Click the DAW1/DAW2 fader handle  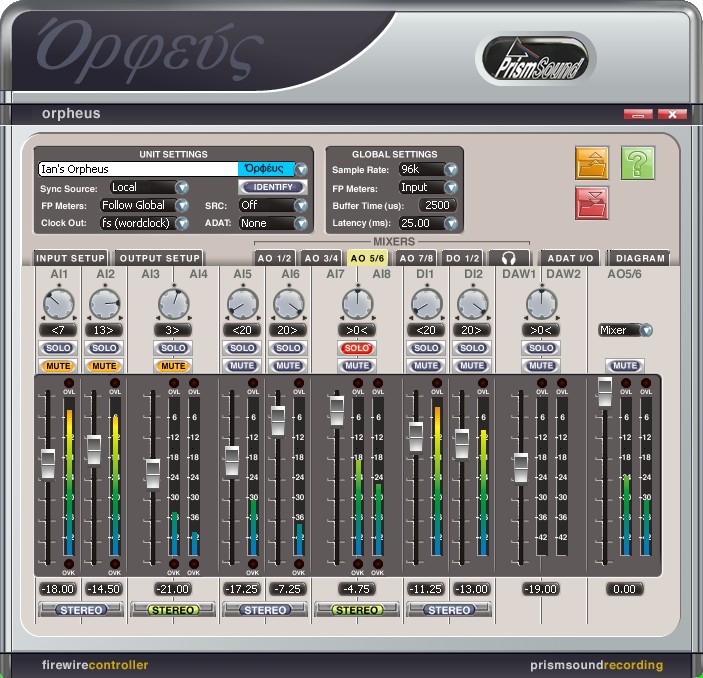point(521,468)
